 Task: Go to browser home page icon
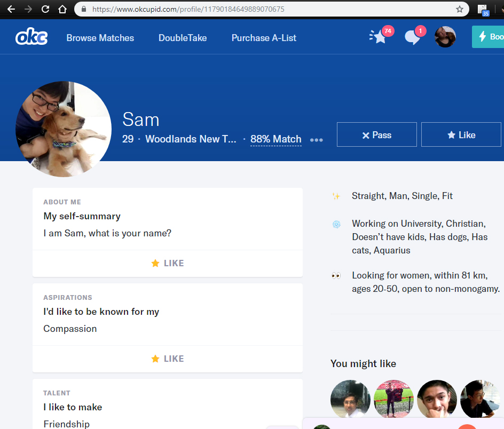click(62, 9)
